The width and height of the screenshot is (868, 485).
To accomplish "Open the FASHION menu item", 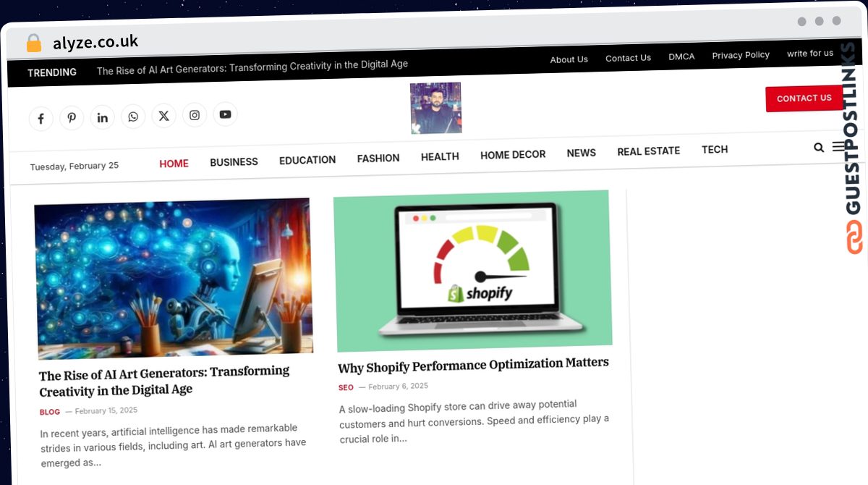I will [x=378, y=158].
